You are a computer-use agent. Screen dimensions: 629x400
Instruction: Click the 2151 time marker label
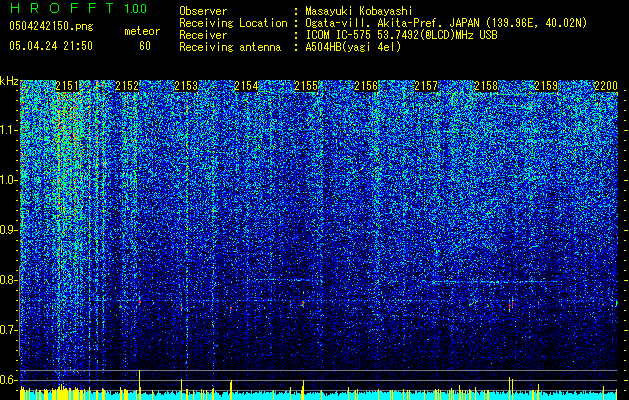click(67, 86)
